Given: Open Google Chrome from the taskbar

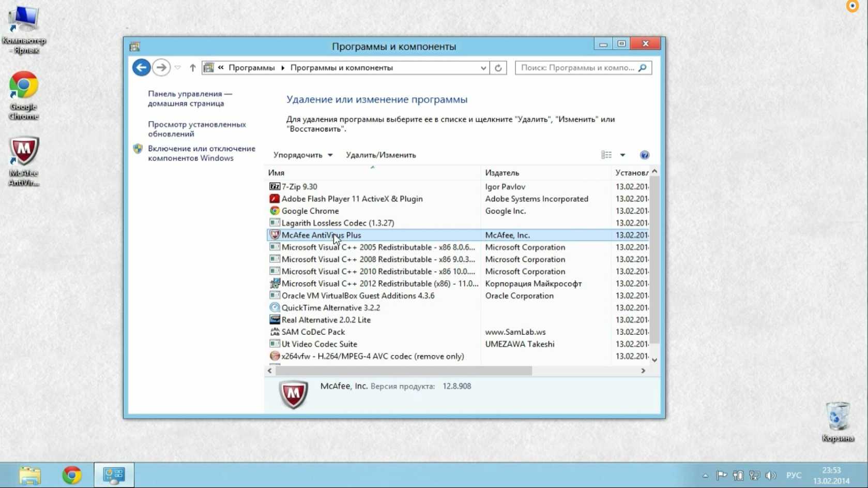Looking at the screenshot, I should [72, 475].
